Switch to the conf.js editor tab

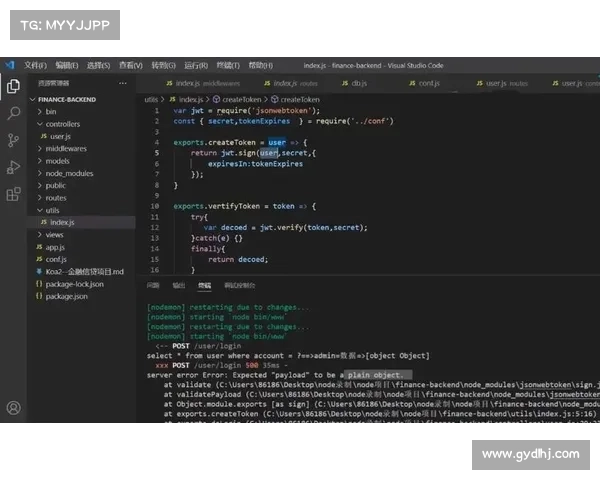point(428,84)
